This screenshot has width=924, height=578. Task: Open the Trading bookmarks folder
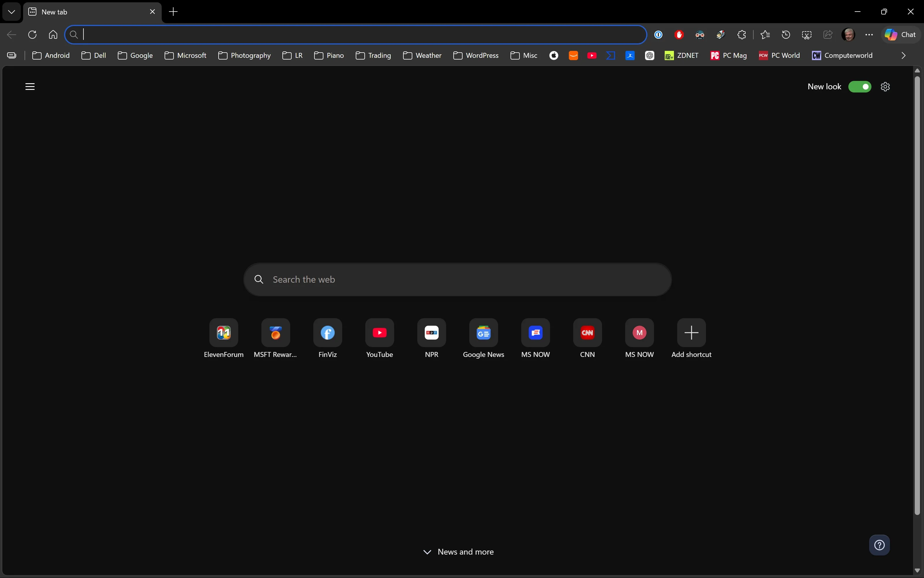tap(373, 55)
